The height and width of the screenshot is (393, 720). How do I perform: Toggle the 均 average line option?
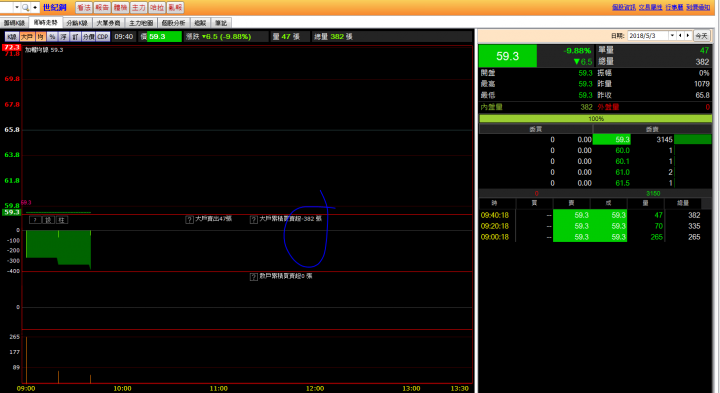(41, 37)
